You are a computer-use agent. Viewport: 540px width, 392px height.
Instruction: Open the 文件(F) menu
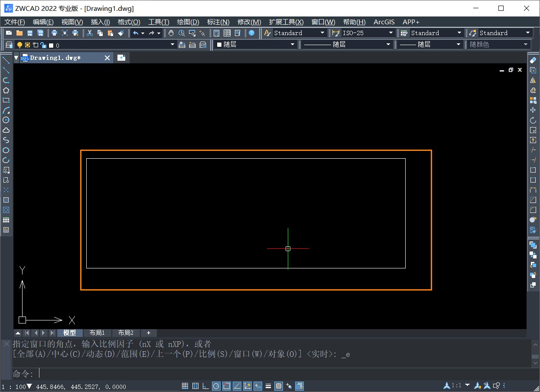15,22
